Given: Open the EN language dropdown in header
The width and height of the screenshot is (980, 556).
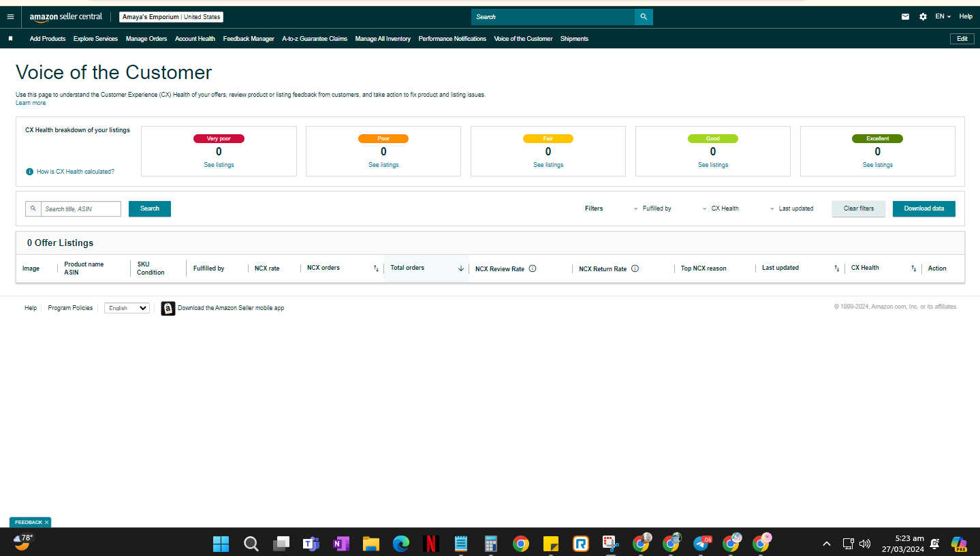Looking at the screenshot, I should 943,16.
